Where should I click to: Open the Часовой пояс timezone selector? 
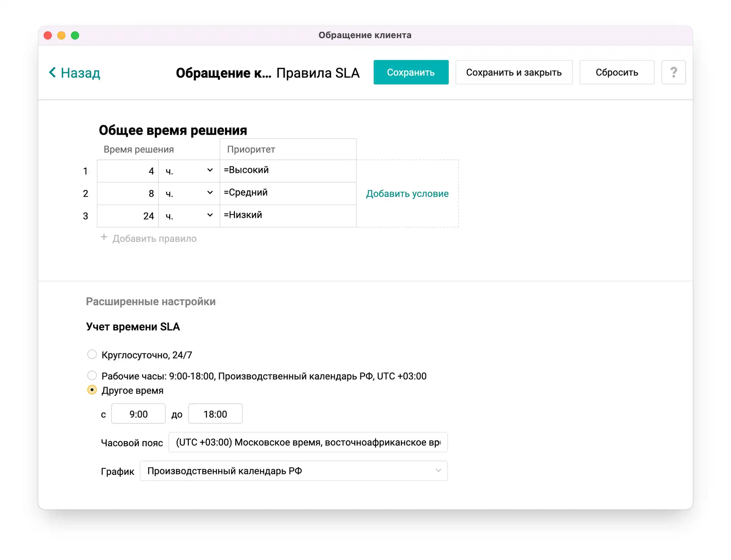[308, 442]
